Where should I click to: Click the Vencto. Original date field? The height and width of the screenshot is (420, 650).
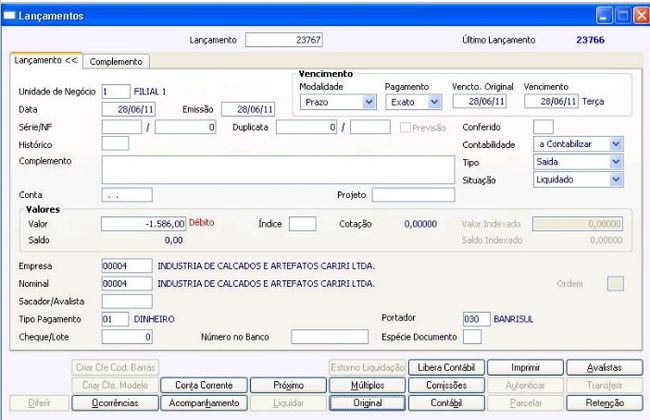pos(480,101)
